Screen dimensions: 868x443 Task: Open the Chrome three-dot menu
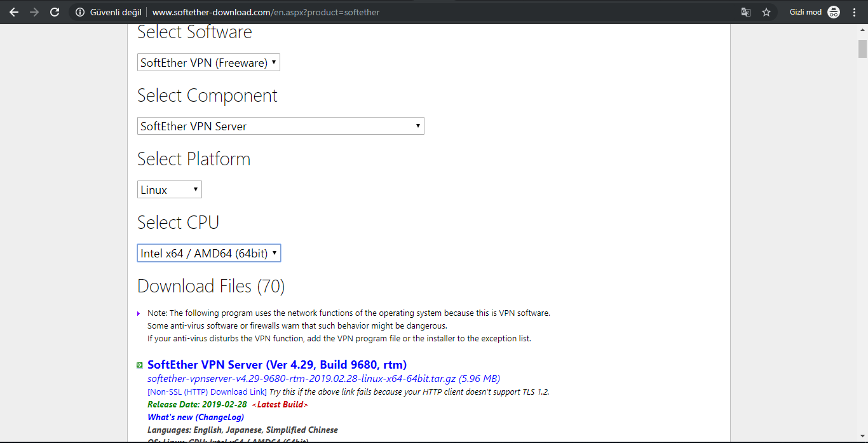855,12
